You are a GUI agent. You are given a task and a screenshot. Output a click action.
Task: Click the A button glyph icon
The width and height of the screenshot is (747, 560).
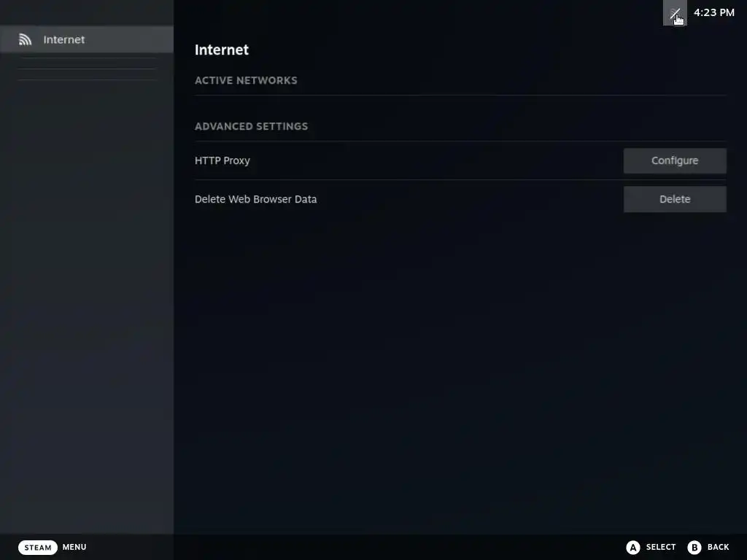632,547
